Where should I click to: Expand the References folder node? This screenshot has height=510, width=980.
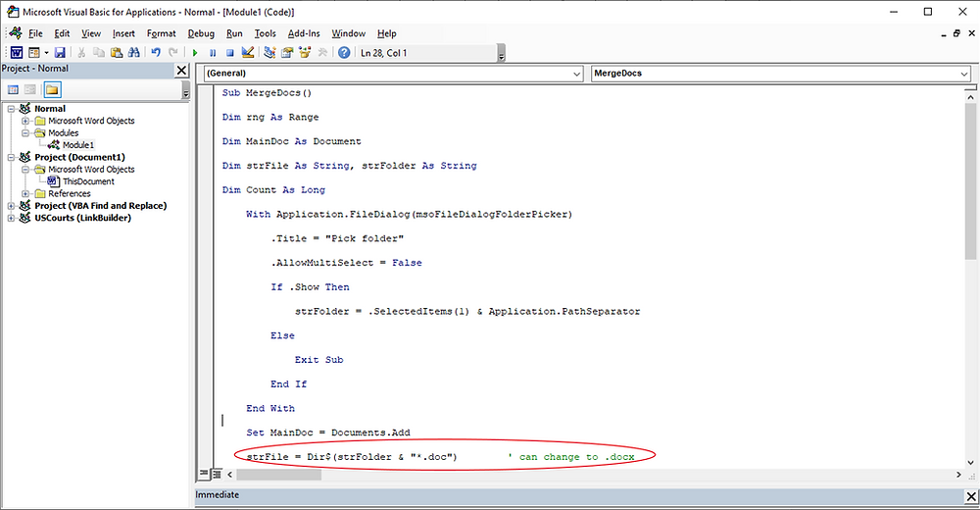pyautogui.click(x=25, y=193)
